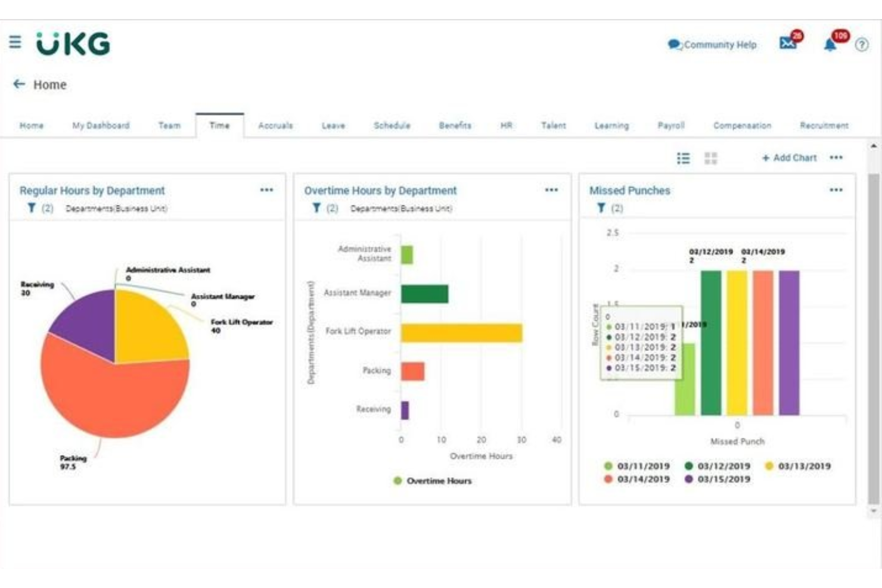Click the Add Chart button

coord(789,158)
